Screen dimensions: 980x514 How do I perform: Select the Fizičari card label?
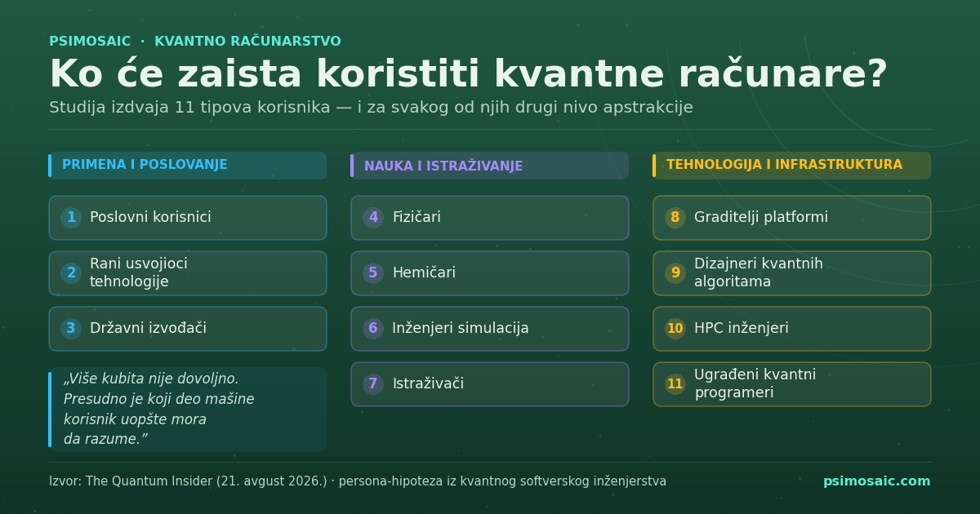[416, 218]
